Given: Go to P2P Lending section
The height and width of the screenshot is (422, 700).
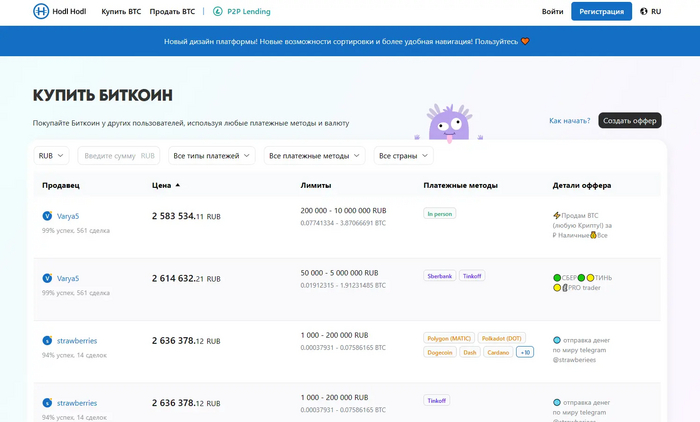Looking at the screenshot, I should 249,11.
